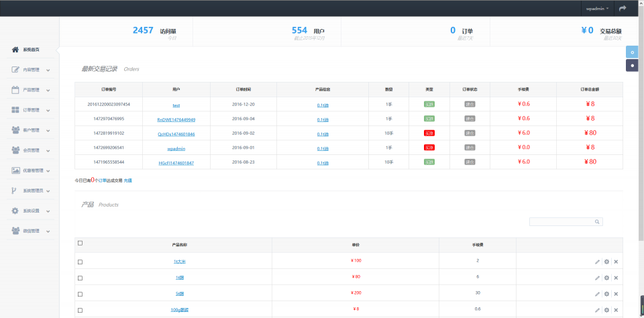Click the 会员管理 people icon
Screen dimensions: 644x318
15,150
